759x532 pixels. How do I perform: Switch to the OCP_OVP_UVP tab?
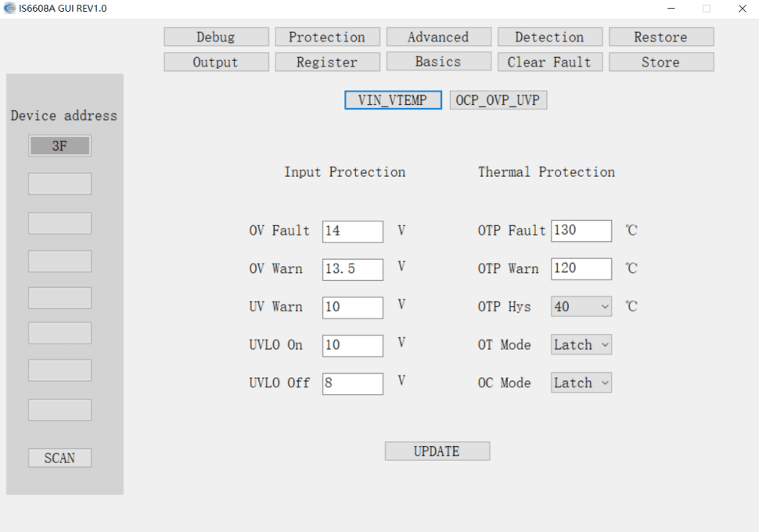tap(498, 100)
